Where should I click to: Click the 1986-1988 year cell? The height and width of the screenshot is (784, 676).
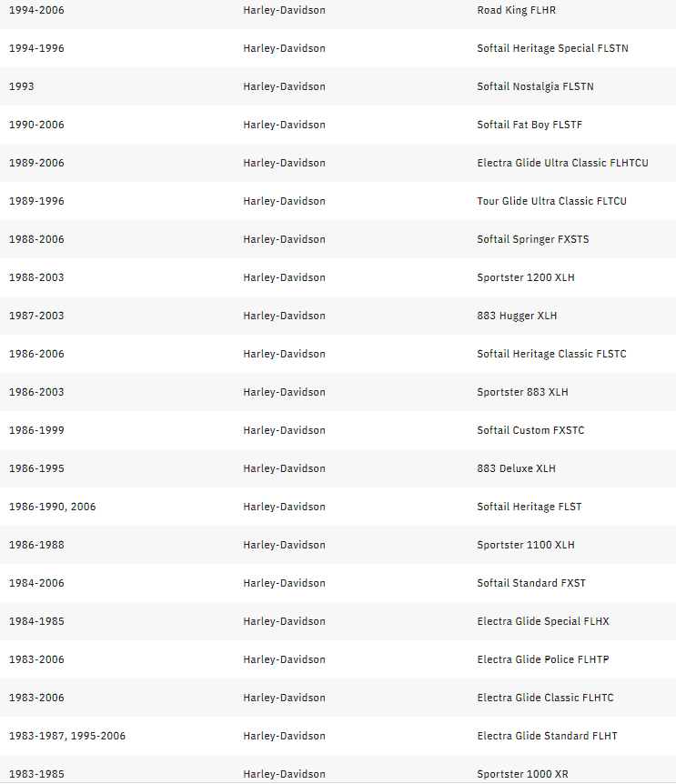tap(36, 545)
